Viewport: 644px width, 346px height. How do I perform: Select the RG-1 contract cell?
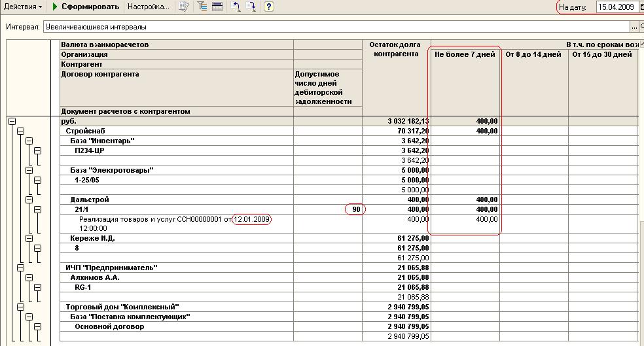click(x=177, y=287)
